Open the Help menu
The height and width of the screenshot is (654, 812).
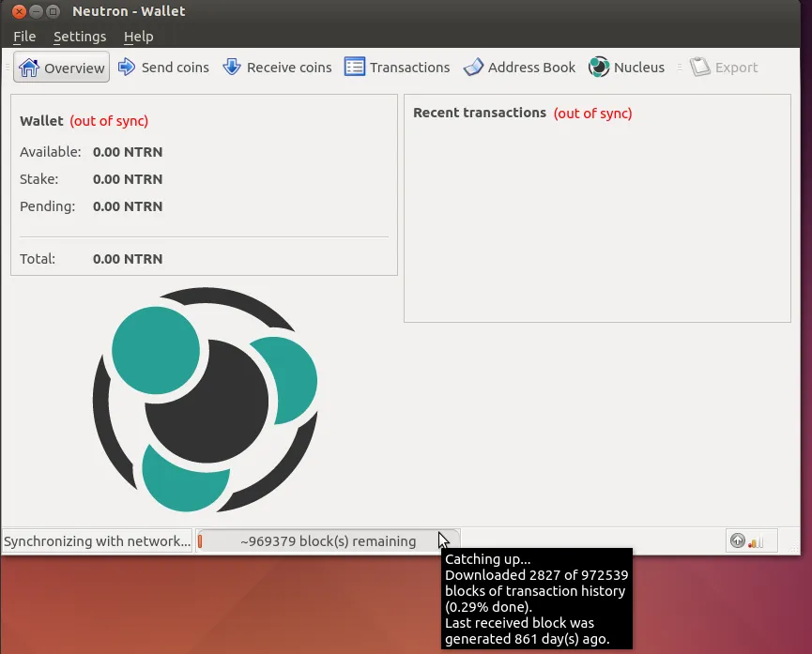click(138, 37)
